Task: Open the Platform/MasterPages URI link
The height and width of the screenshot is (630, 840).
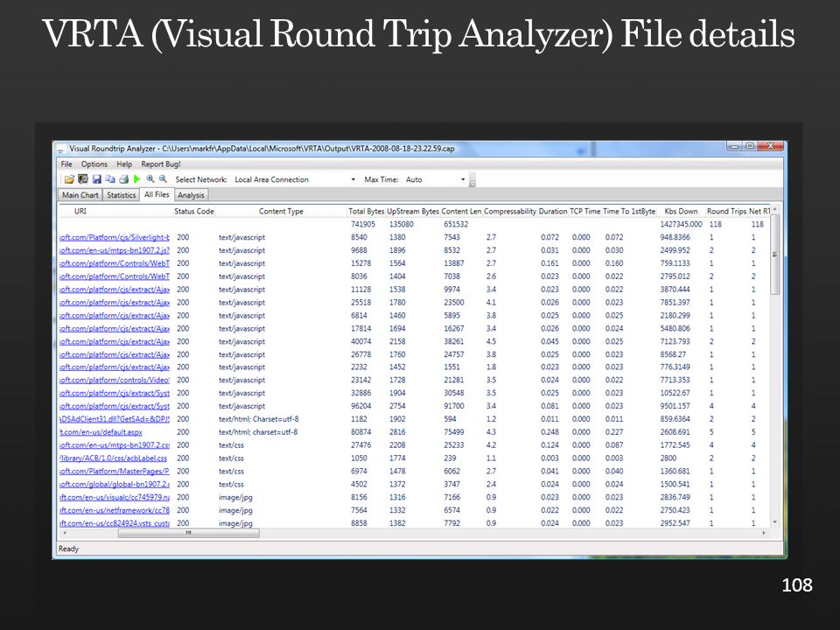Action: [x=114, y=471]
